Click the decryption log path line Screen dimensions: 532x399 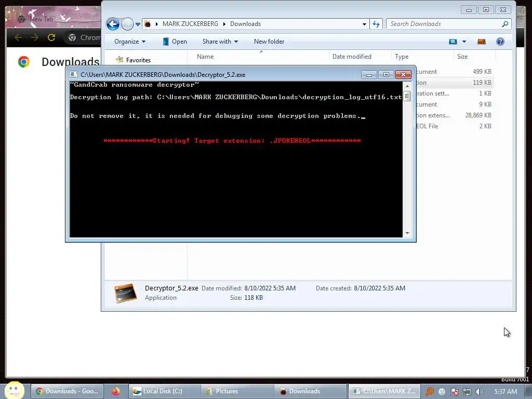(x=236, y=97)
